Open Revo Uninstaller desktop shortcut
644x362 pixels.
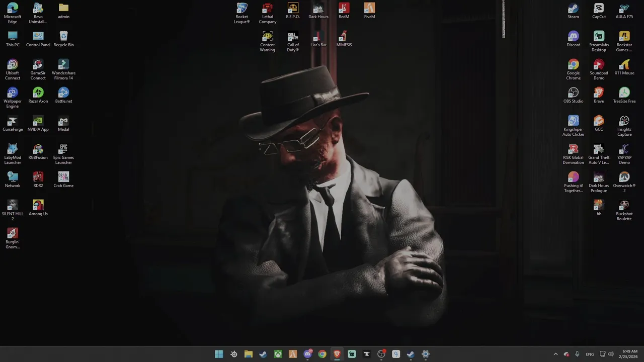[38, 13]
